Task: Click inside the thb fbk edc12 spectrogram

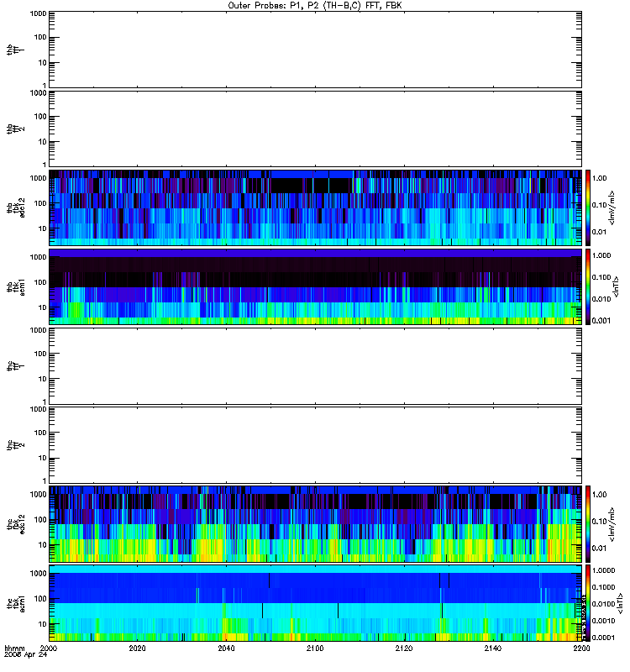Action: tap(315, 207)
